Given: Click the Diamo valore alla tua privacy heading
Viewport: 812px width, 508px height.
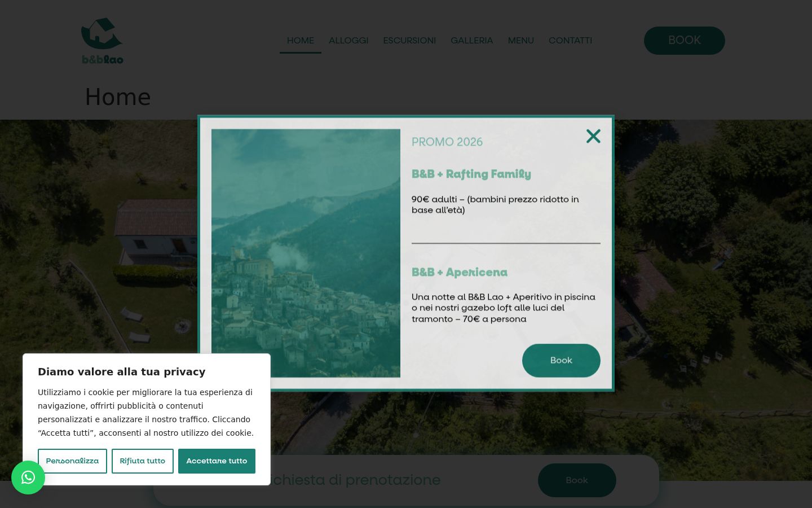Looking at the screenshot, I should (x=122, y=371).
